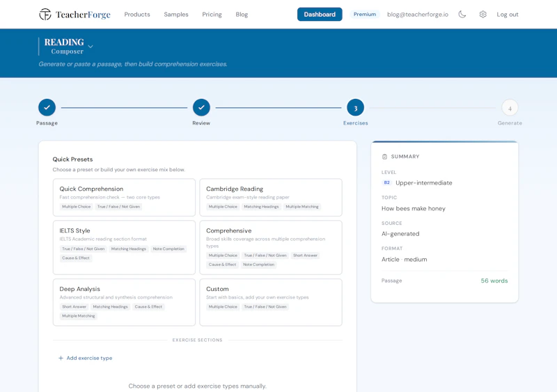The width and height of the screenshot is (557, 392).
Task: Choose the Quick Comprehension preset
Action: (x=124, y=197)
